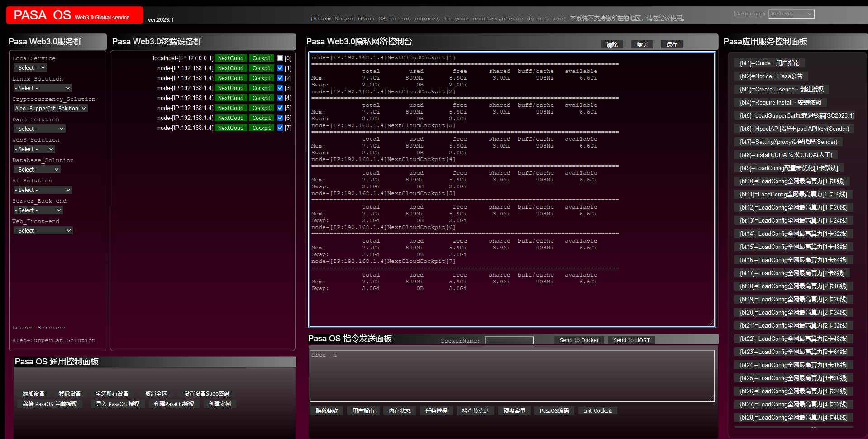Uncheck the node [1] device checkbox
The image size is (868, 439).
point(280,68)
